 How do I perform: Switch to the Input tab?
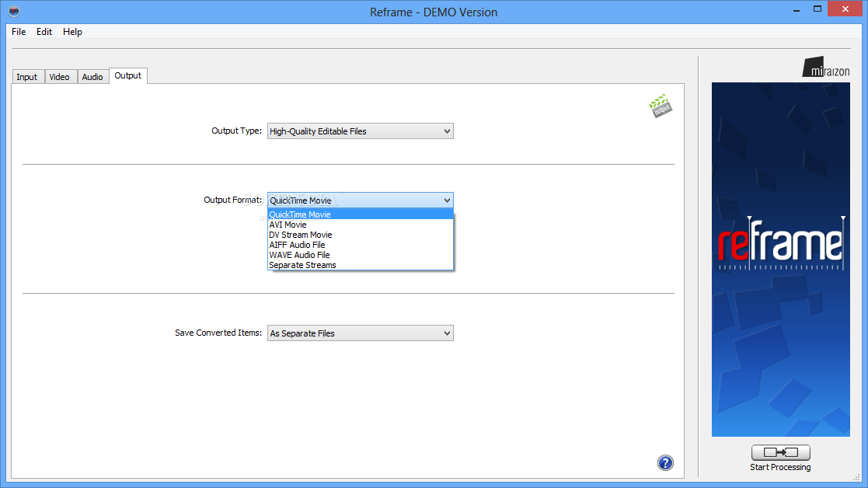[x=27, y=77]
